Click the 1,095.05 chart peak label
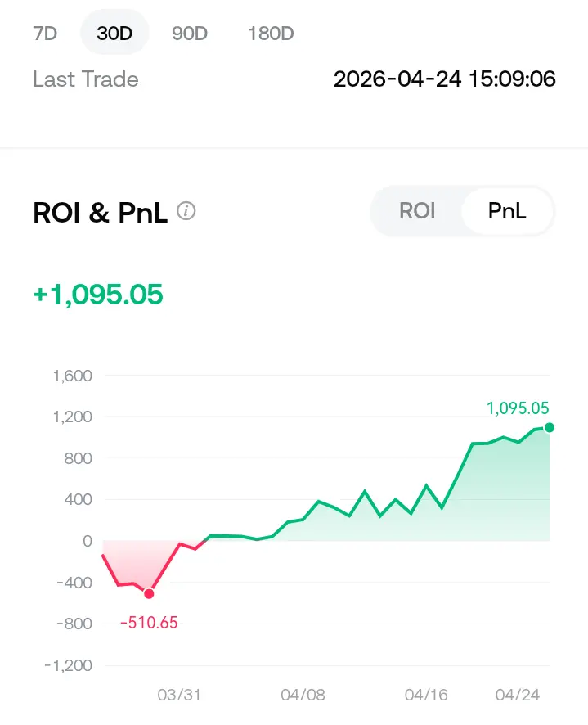This screenshot has width=588, height=725. (x=518, y=408)
